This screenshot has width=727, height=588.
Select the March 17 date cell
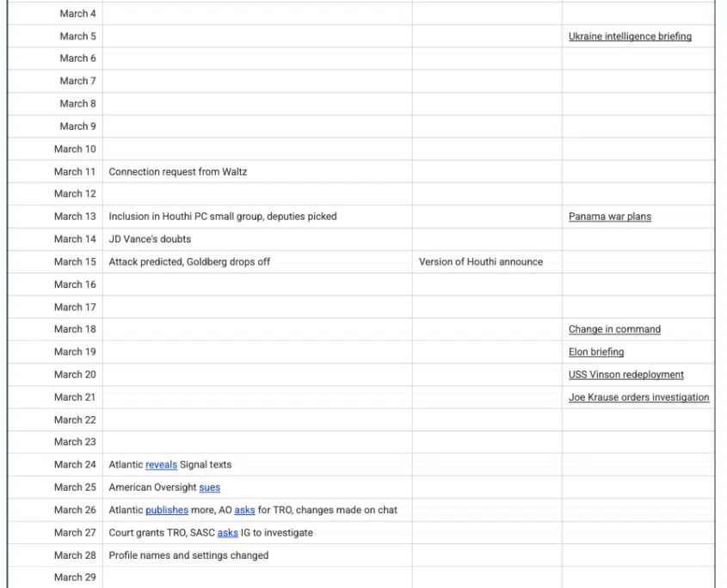(x=75, y=307)
